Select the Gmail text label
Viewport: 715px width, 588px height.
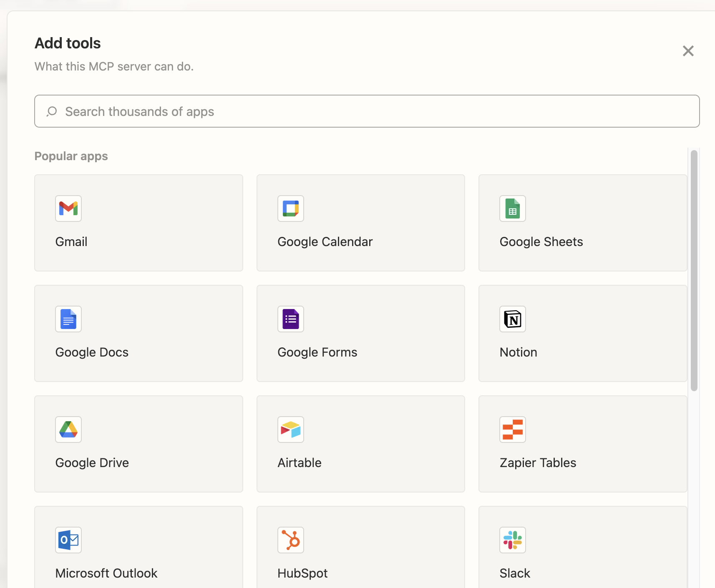coord(71,242)
